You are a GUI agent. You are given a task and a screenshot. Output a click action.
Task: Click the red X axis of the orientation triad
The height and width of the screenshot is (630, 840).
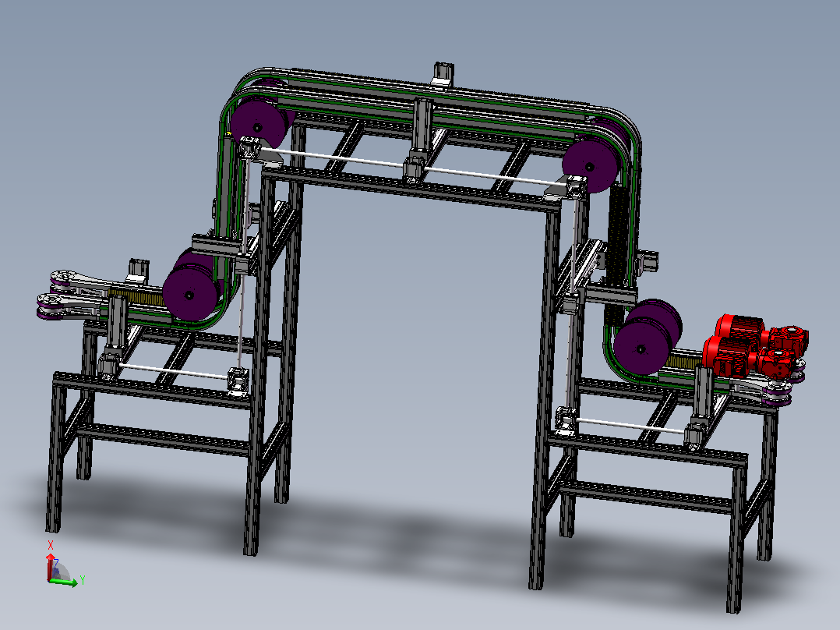[50, 566]
